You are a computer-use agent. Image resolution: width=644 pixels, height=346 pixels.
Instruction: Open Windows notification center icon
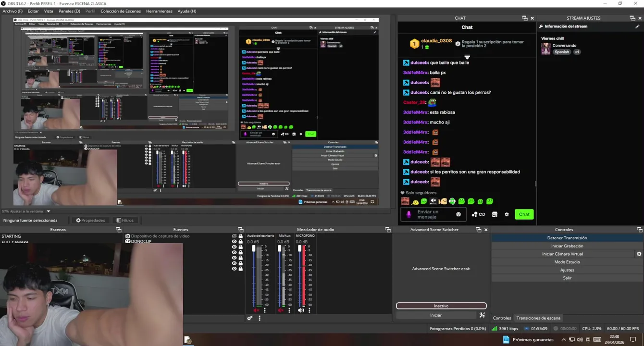pyautogui.click(x=633, y=340)
